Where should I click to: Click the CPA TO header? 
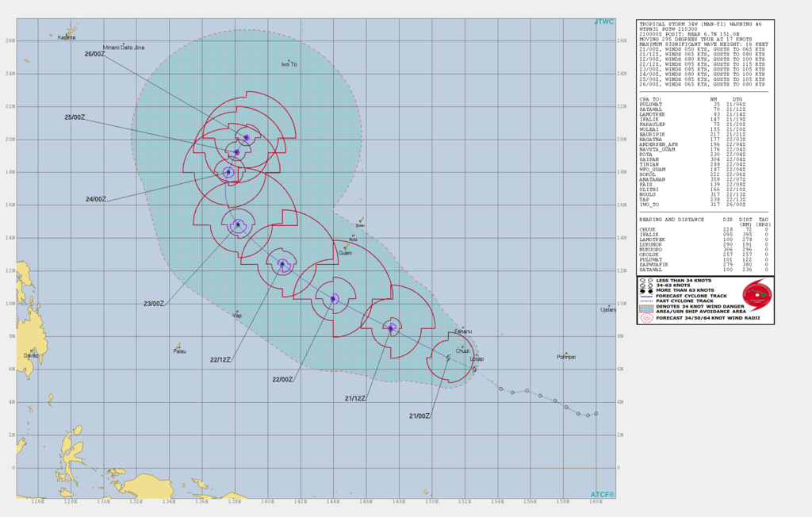coord(650,99)
